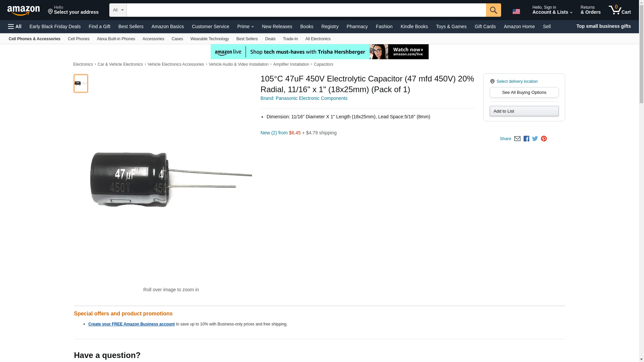Click the Amazon logo
The image size is (644, 362).
click(23, 10)
